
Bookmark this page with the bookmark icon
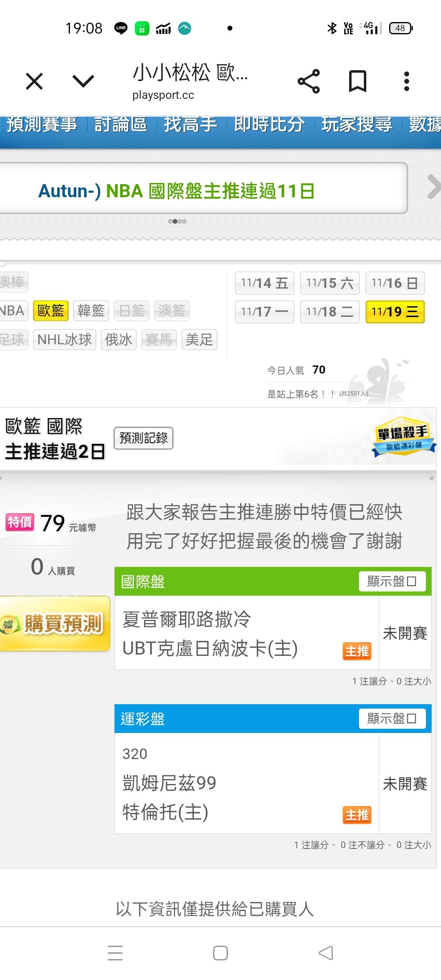coord(358,81)
